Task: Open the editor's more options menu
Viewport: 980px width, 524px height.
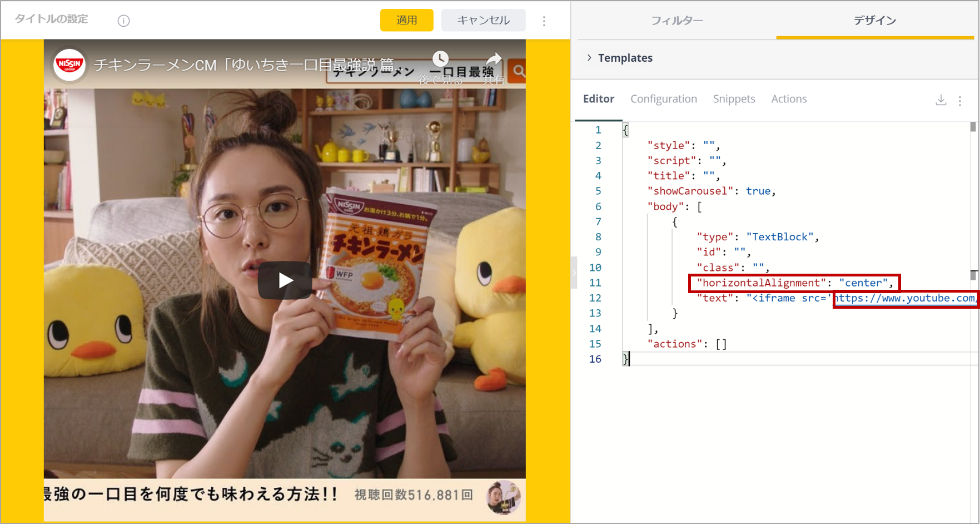Action: [x=960, y=101]
